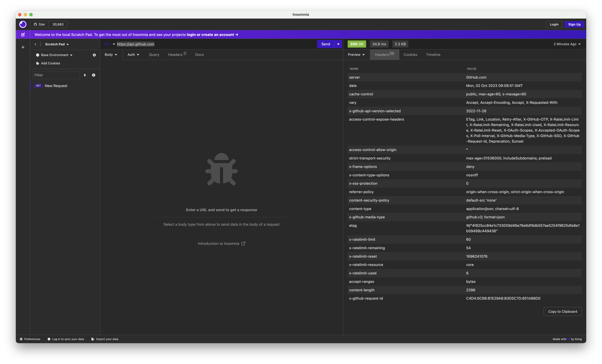Open environment settings gear icon
This screenshot has width=602, height=364.
94,55
